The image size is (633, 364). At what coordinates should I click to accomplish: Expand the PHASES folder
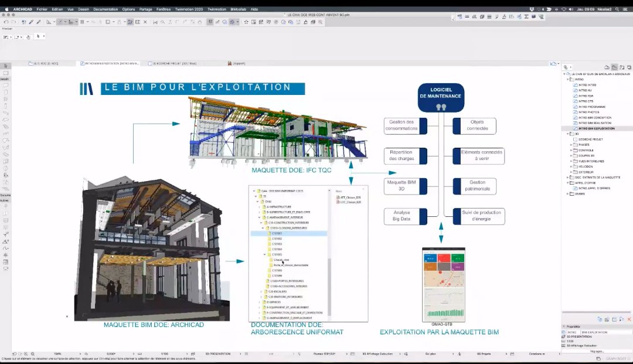(571, 144)
